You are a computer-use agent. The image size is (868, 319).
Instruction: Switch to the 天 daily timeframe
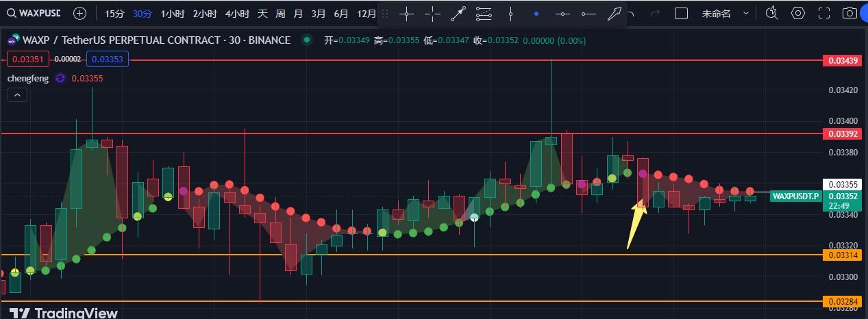[262, 13]
